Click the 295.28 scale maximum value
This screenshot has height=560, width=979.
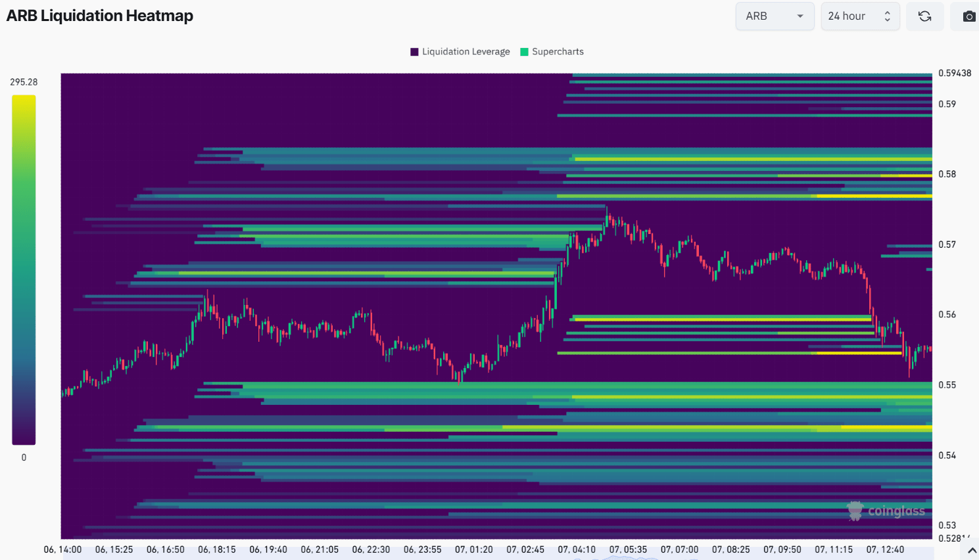pyautogui.click(x=24, y=82)
